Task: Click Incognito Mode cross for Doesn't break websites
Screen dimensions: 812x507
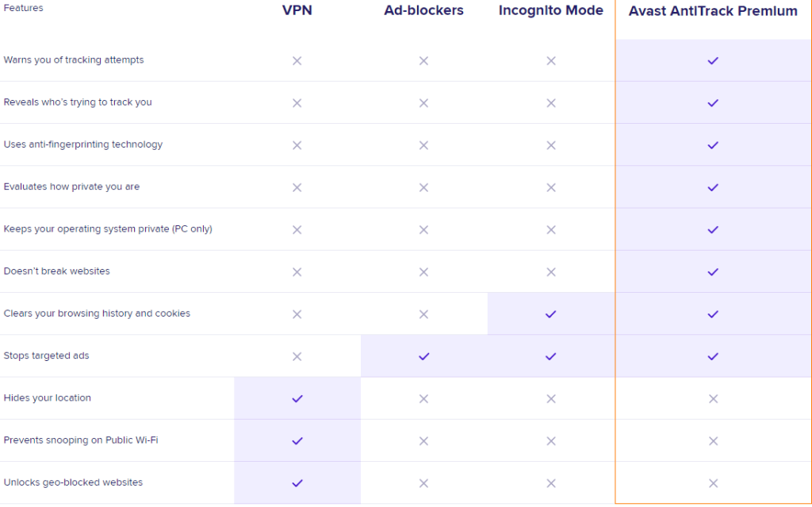Action: pos(551,271)
